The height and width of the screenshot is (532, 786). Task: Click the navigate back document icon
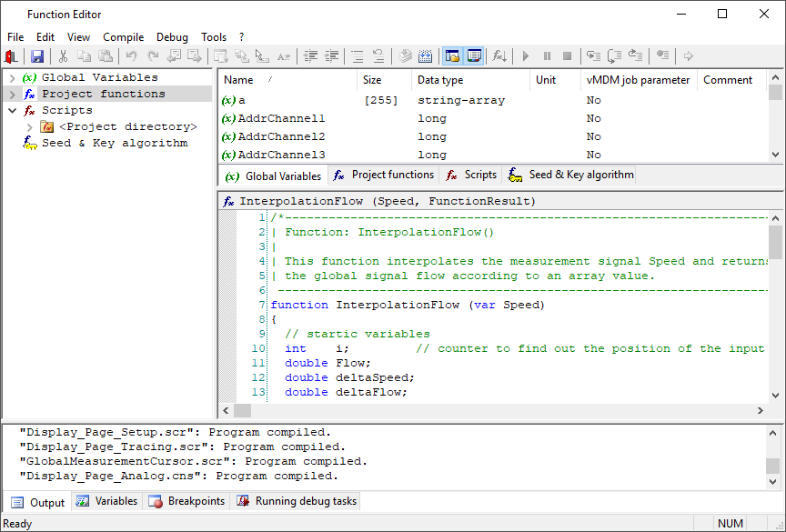(174, 56)
